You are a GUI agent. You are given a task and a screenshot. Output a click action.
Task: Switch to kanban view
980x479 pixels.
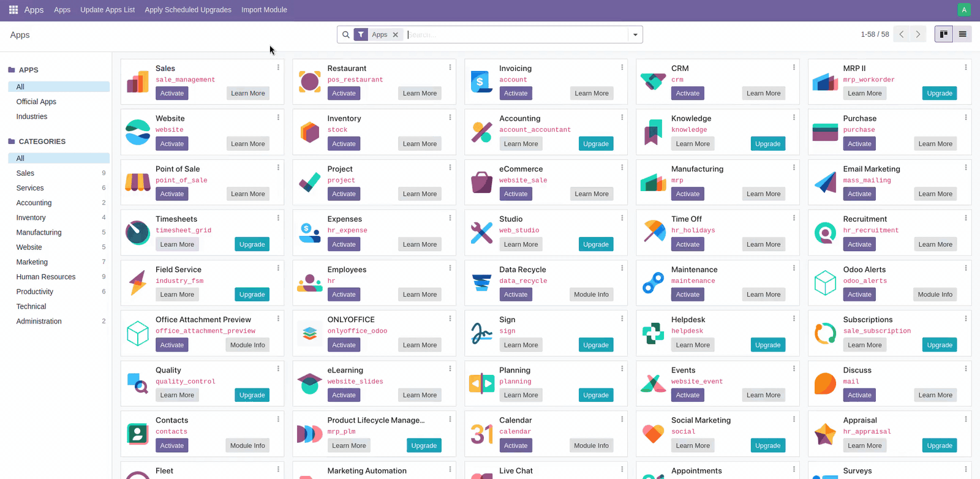point(943,34)
